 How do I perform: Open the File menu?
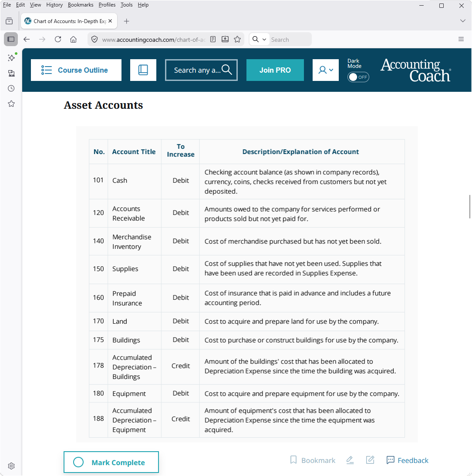click(7, 5)
